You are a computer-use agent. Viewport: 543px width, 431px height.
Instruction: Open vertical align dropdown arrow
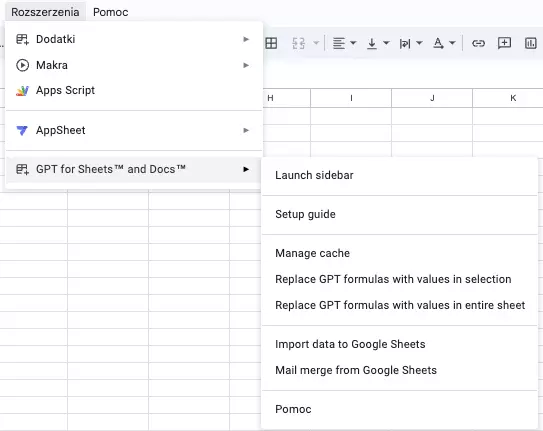click(x=386, y=43)
